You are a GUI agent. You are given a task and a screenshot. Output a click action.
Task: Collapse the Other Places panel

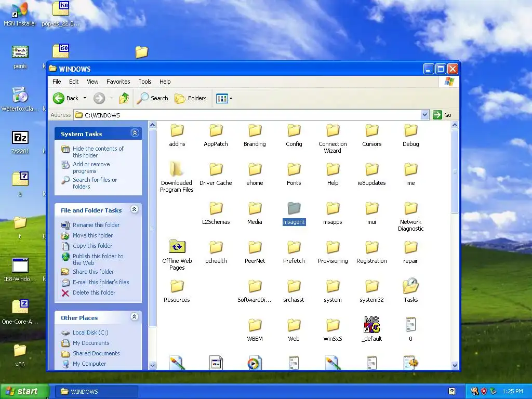click(135, 317)
